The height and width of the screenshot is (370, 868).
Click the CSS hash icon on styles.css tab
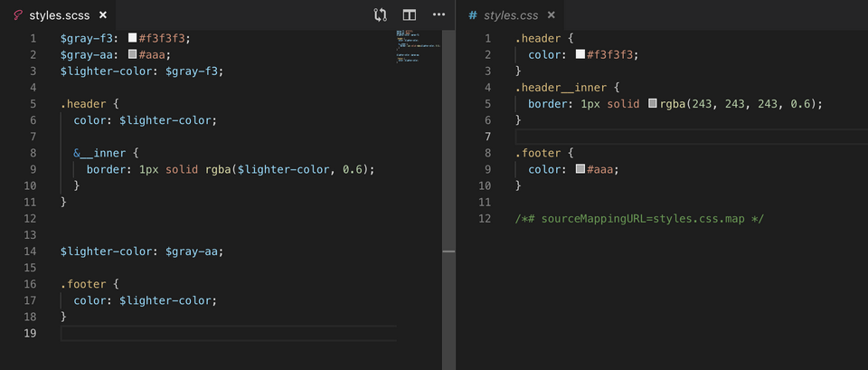[x=473, y=15]
